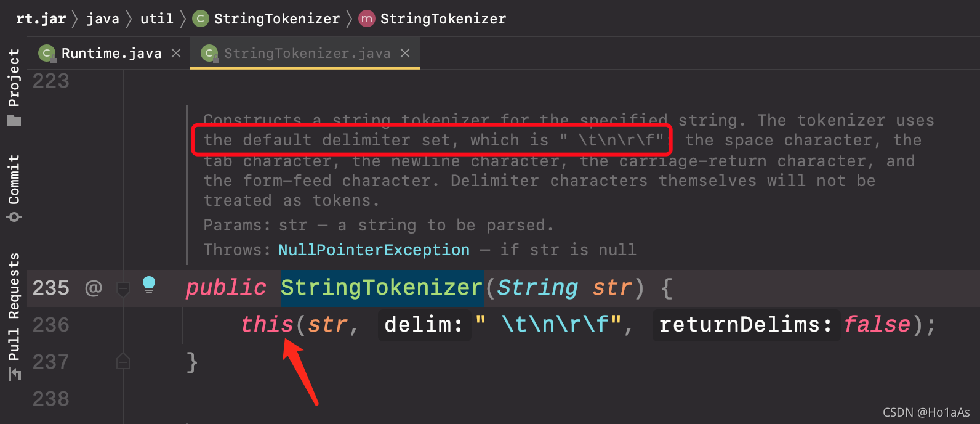Switch to the Runtime.java tab
Viewport: 980px width, 424px height.
coord(111,54)
